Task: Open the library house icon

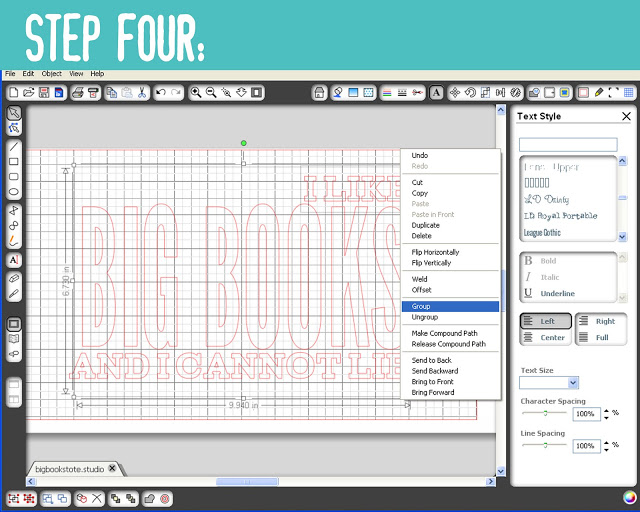Action: coord(319,93)
